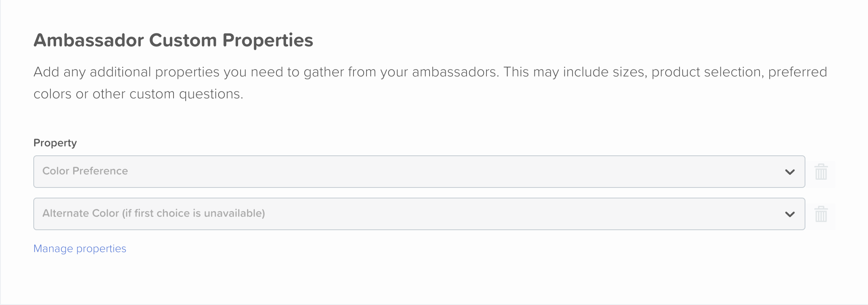Viewport: 868px width, 305px height.
Task: Click the description paragraph about additional properties
Action: (430, 83)
